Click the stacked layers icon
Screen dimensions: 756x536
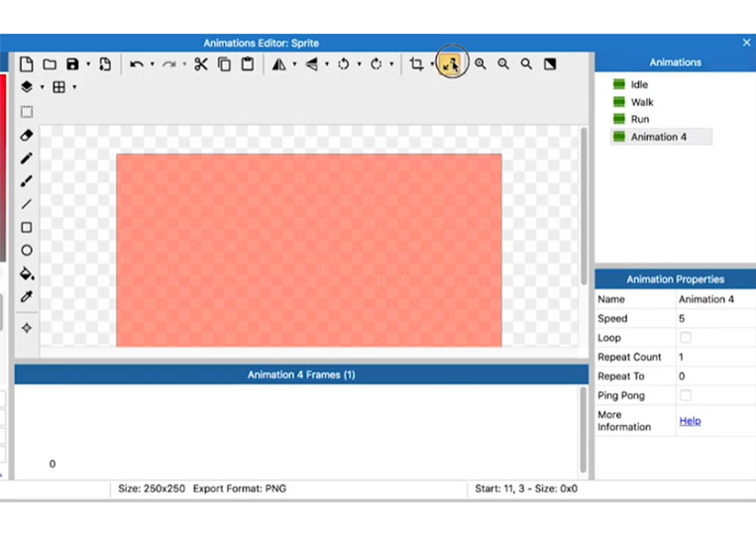point(27,87)
